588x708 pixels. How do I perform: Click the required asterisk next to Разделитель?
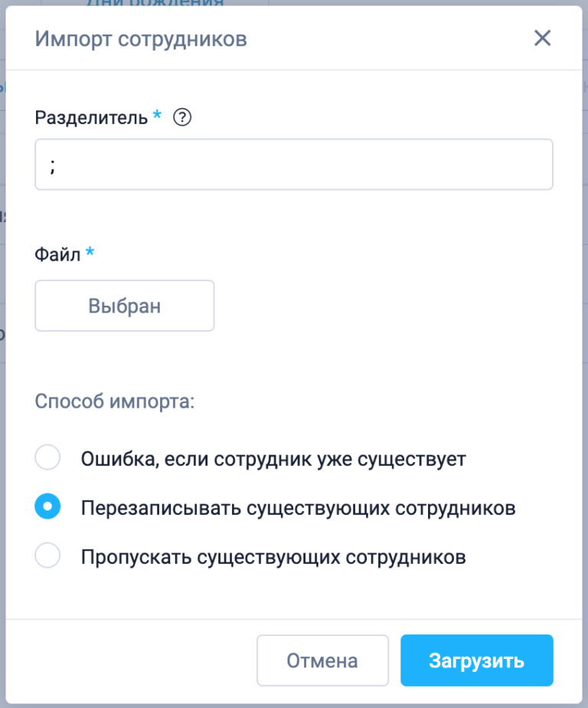tap(157, 116)
